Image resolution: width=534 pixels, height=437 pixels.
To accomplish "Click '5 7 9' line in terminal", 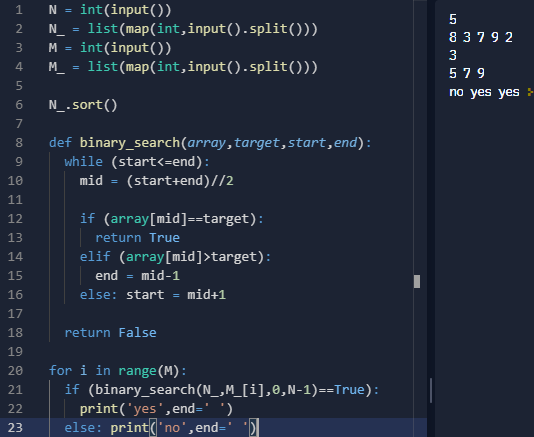I will click(x=467, y=74).
